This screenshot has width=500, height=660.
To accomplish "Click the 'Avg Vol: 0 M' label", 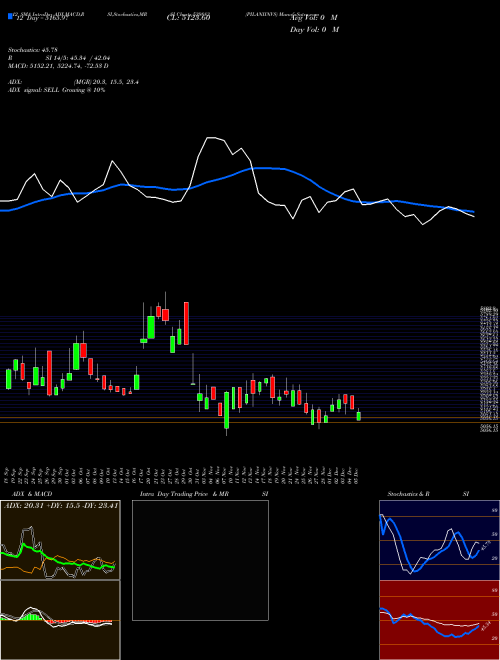I will [314, 17].
